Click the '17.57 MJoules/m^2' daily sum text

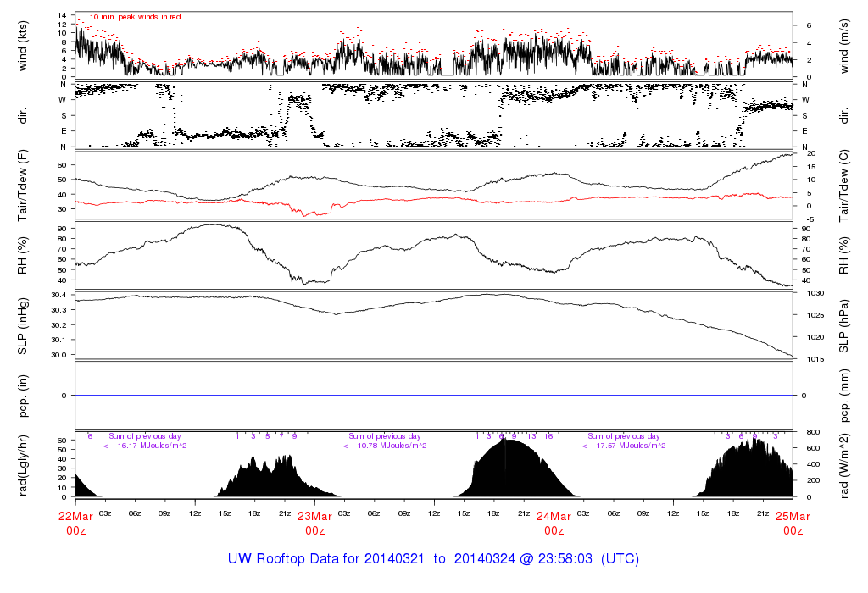(623, 446)
